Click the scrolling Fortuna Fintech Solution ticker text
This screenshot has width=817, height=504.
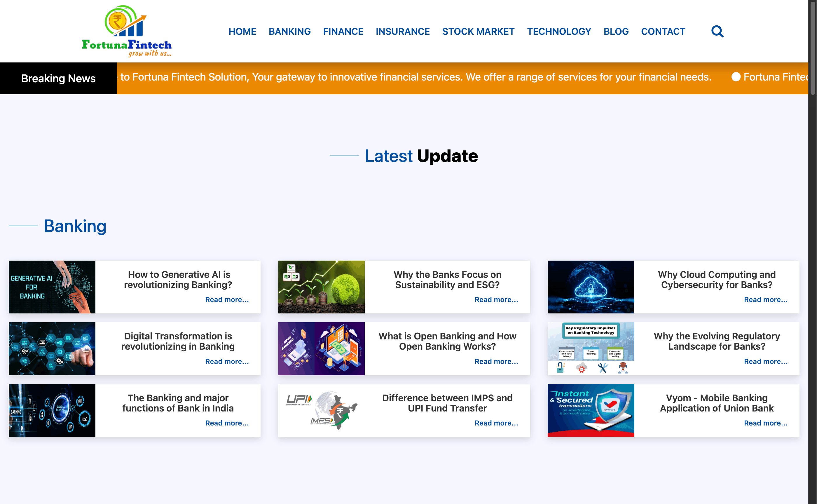414,77
